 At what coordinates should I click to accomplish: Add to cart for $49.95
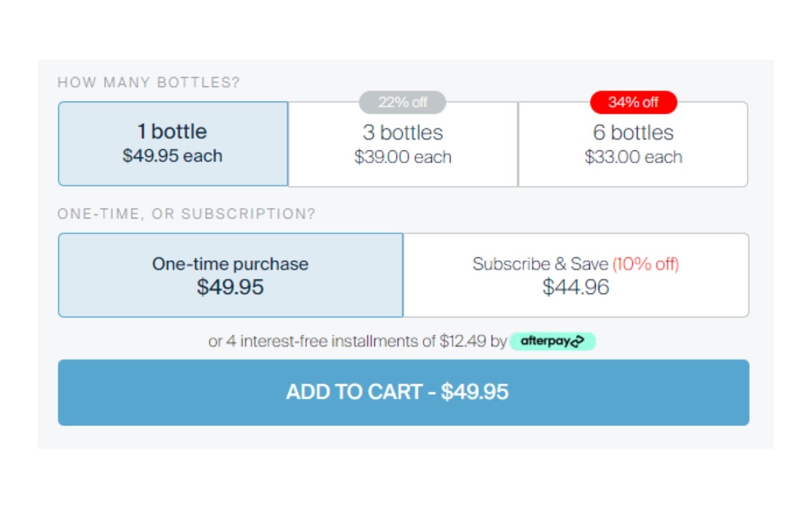(403, 392)
